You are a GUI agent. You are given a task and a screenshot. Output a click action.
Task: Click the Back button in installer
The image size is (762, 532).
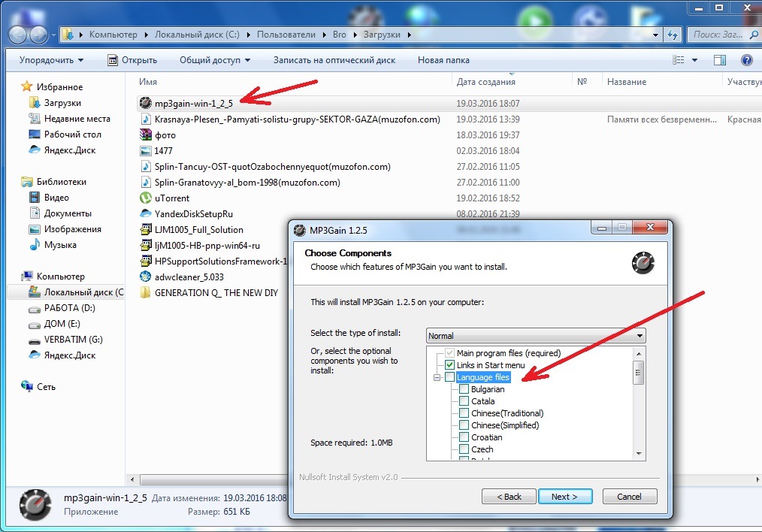(509, 497)
